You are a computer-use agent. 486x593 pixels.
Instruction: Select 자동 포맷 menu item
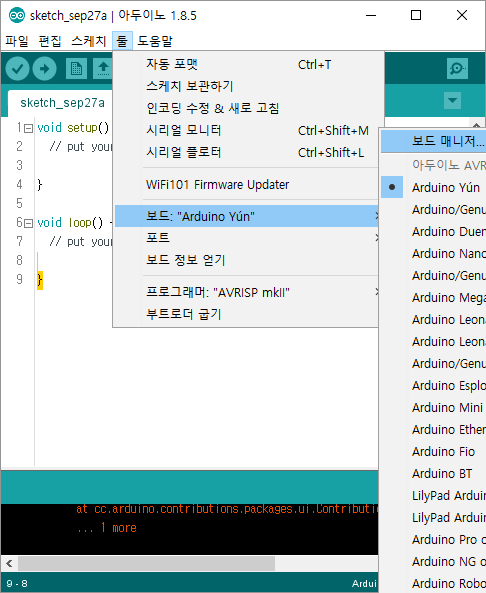[247, 64]
